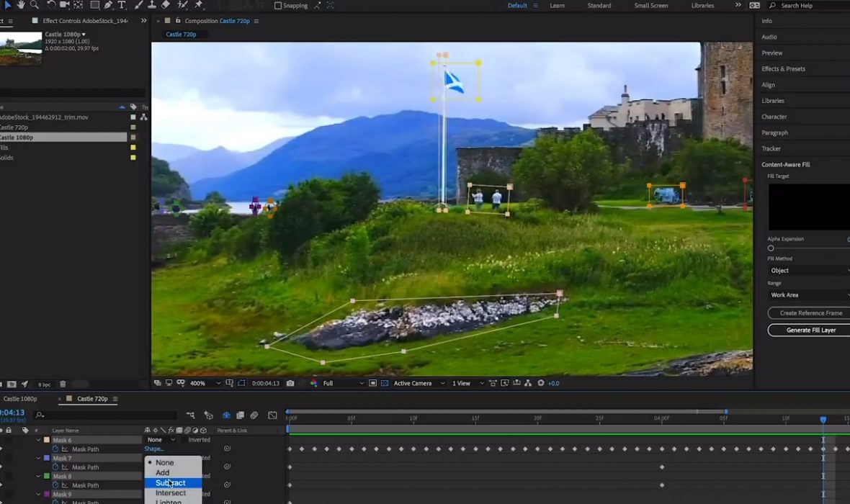
Task: Click the snapshot camera icon below viewer
Action: tap(290, 383)
